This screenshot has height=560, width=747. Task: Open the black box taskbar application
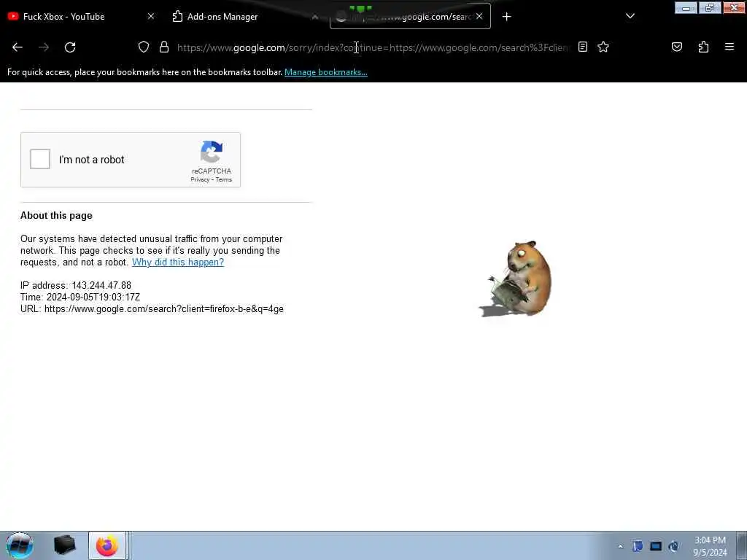[x=64, y=545]
